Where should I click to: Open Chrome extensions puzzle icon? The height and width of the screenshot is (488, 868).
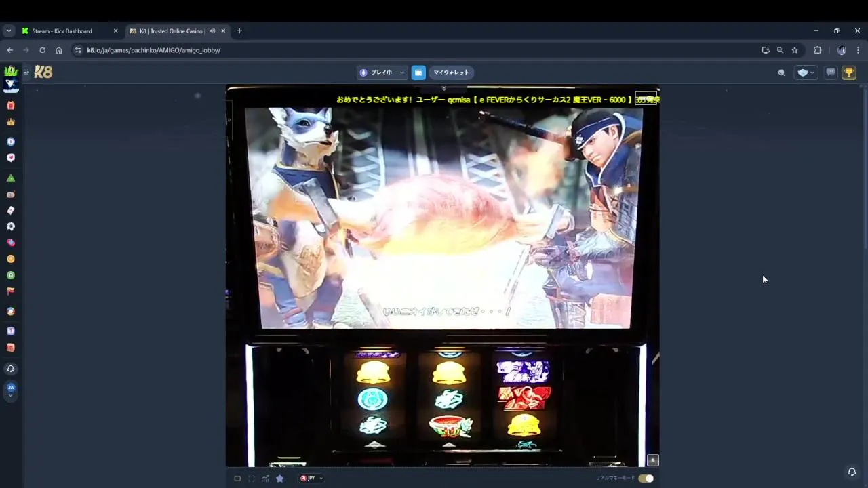pyautogui.click(x=818, y=50)
